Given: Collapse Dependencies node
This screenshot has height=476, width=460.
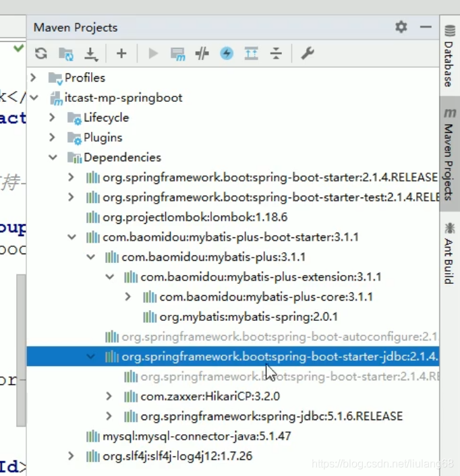Looking at the screenshot, I should click(x=53, y=157).
